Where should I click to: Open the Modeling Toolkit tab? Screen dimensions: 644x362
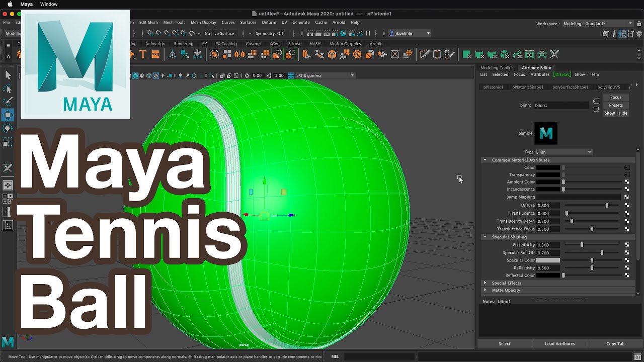[x=497, y=67]
